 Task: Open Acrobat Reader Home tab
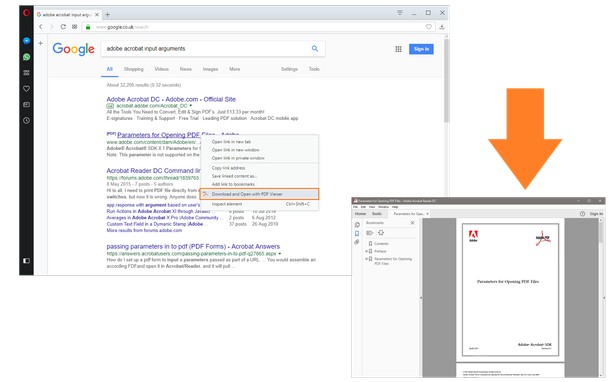point(360,214)
